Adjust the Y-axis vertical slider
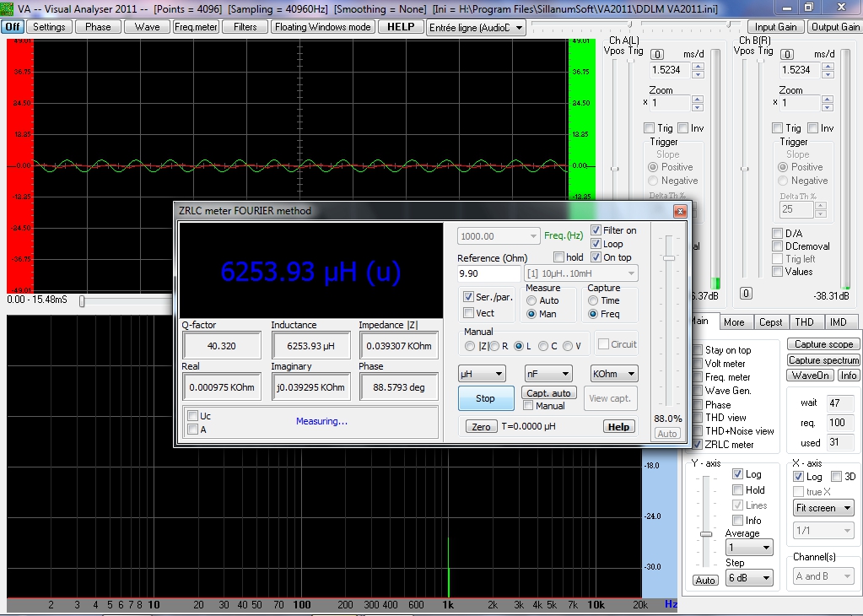Viewport: 863px width, 616px height. (706, 534)
